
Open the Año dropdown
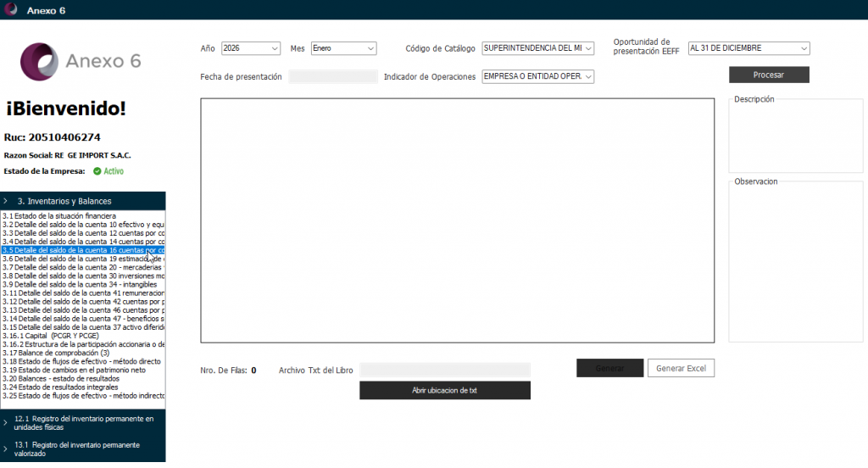pyautogui.click(x=251, y=48)
